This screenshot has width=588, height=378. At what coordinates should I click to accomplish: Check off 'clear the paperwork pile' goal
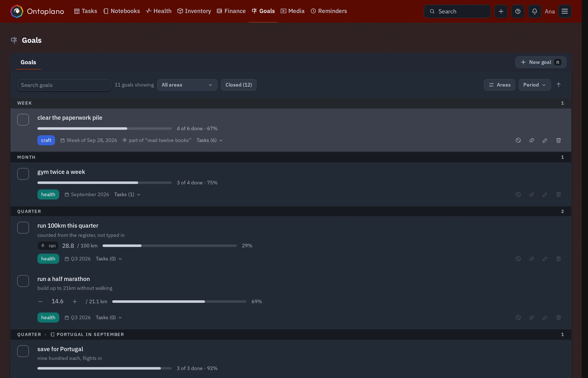pyautogui.click(x=23, y=120)
